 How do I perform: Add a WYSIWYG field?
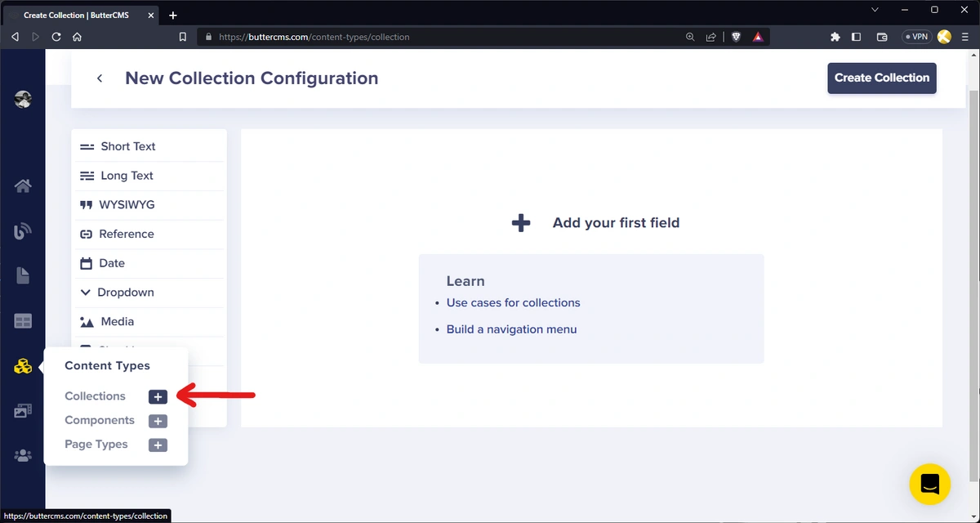(x=149, y=205)
